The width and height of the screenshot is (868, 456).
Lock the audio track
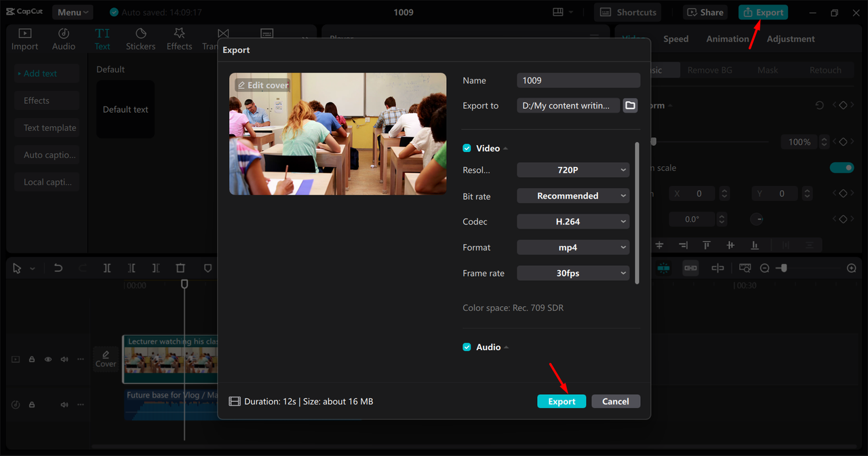click(32, 404)
